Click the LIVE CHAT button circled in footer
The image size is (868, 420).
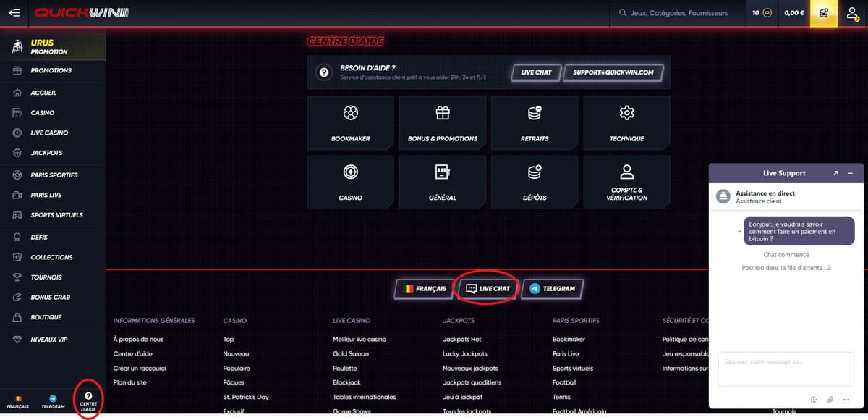pos(486,288)
